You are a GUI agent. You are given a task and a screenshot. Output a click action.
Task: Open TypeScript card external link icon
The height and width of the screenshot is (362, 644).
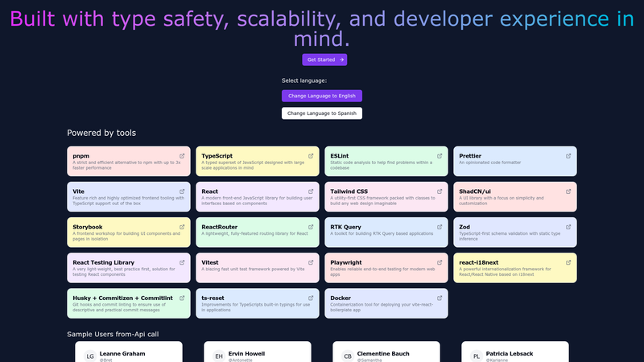click(x=311, y=156)
